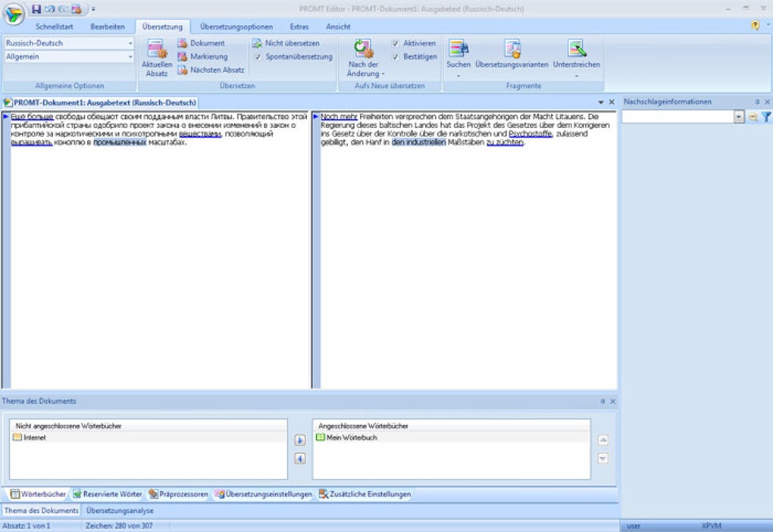This screenshot has width=773, height=532.
Task: Click the fourth icon in quick access toolbar
Action: [x=77, y=9]
